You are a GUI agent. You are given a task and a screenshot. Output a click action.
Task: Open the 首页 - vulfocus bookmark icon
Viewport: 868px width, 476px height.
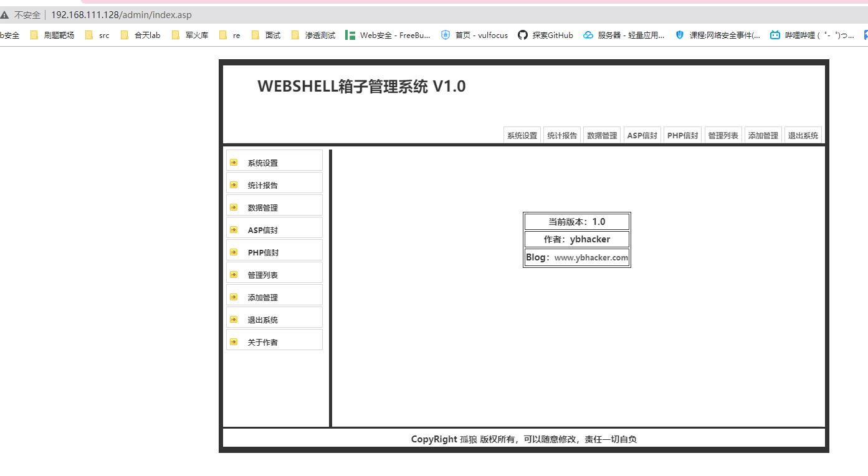pos(445,35)
